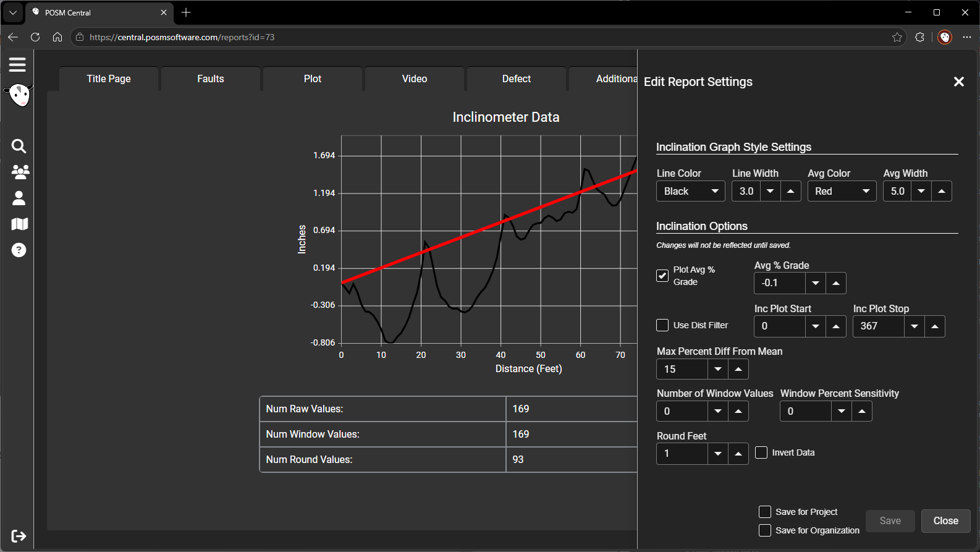
Task: Decrease the Round Feet value
Action: tap(718, 453)
